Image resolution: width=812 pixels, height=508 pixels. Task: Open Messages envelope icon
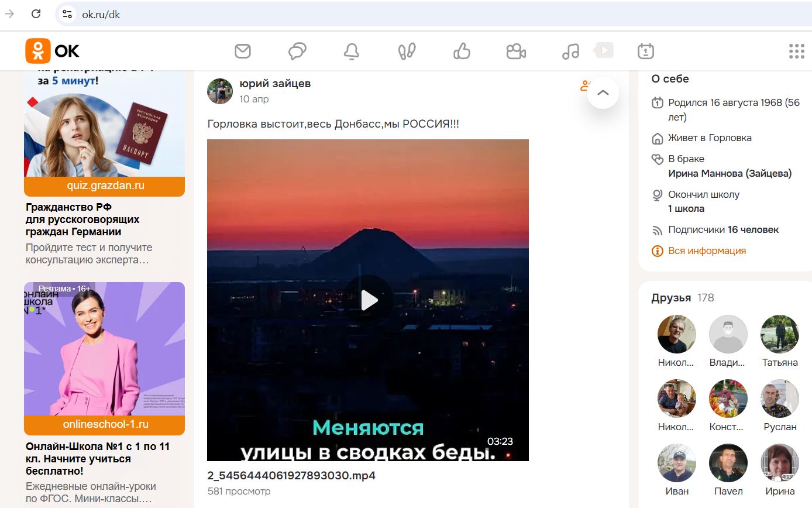pos(243,51)
